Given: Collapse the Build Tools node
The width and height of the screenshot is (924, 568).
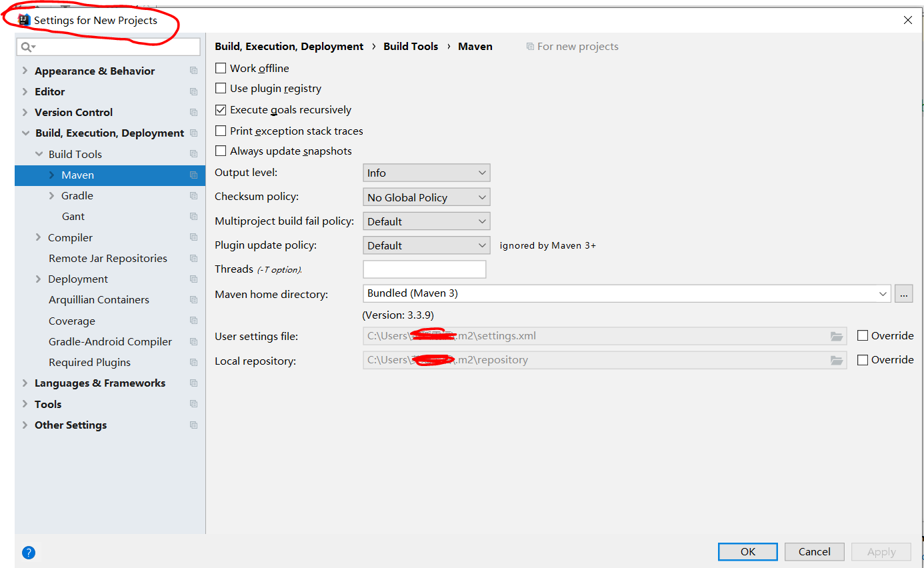Looking at the screenshot, I should [x=39, y=154].
